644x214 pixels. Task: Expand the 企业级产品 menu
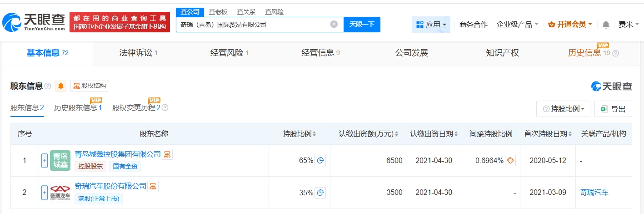pos(517,25)
